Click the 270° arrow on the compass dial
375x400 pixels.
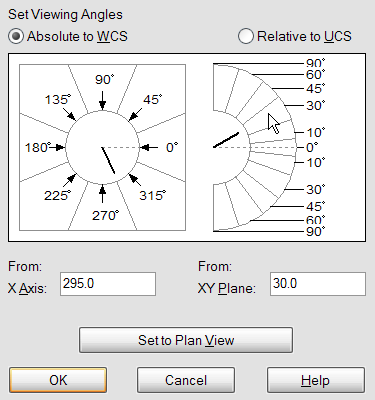click(103, 194)
